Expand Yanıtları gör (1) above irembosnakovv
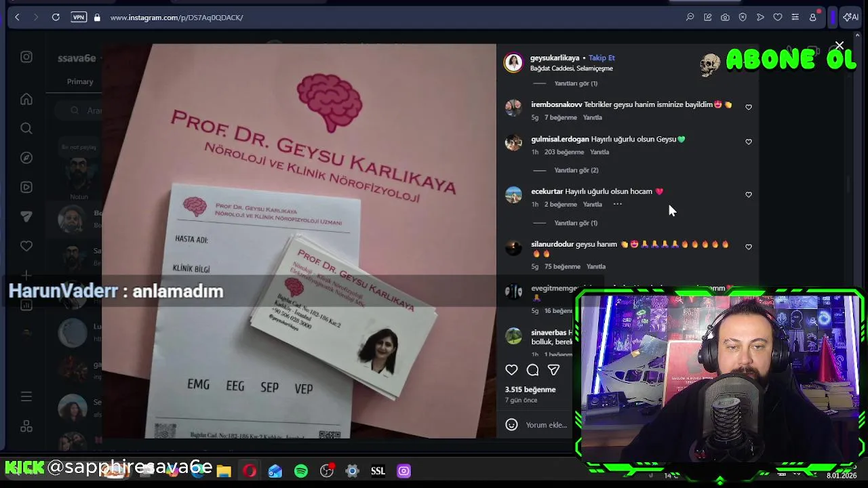Screen dimensions: 868x488 click(576, 83)
